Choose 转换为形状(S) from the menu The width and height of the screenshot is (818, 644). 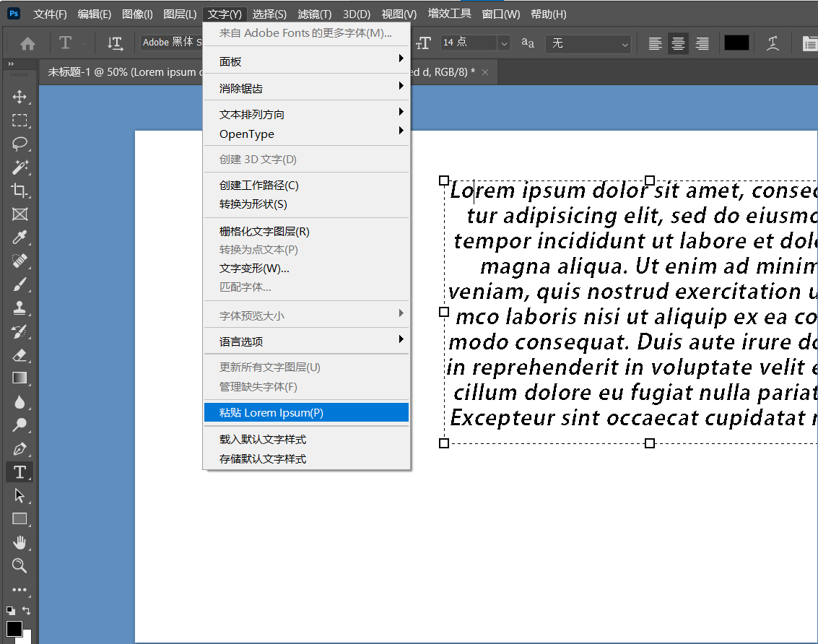pyautogui.click(x=306, y=204)
